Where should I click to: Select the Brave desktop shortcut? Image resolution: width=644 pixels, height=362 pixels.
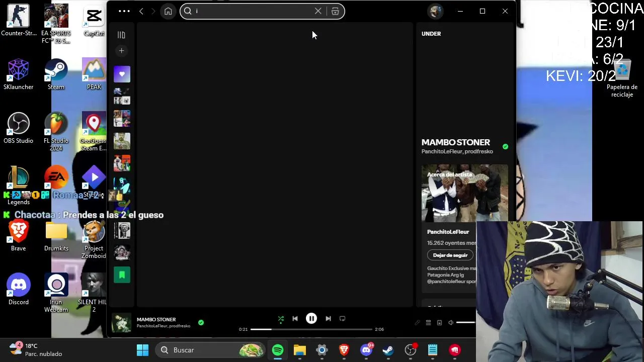pos(19,236)
